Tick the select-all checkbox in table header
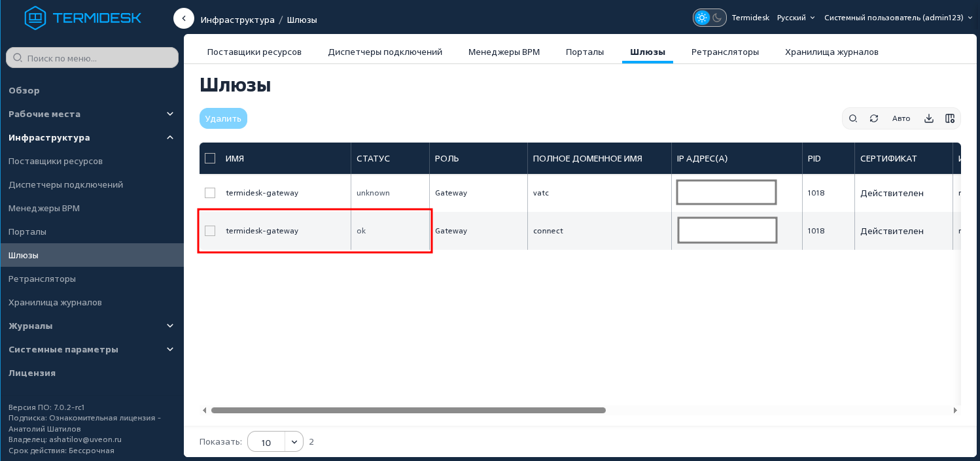Image resolution: width=980 pixels, height=461 pixels. pyautogui.click(x=210, y=158)
